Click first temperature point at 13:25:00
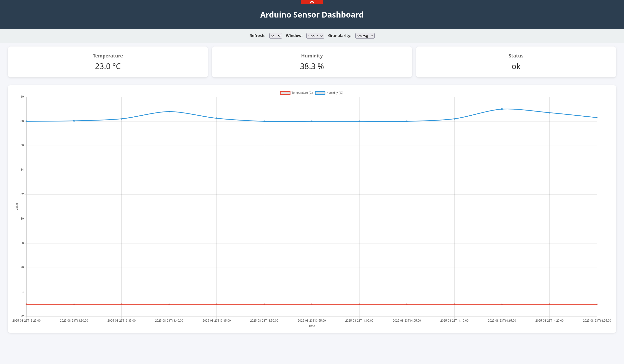Image resolution: width=624 pixels, height=364 pixels. (27, 304)
